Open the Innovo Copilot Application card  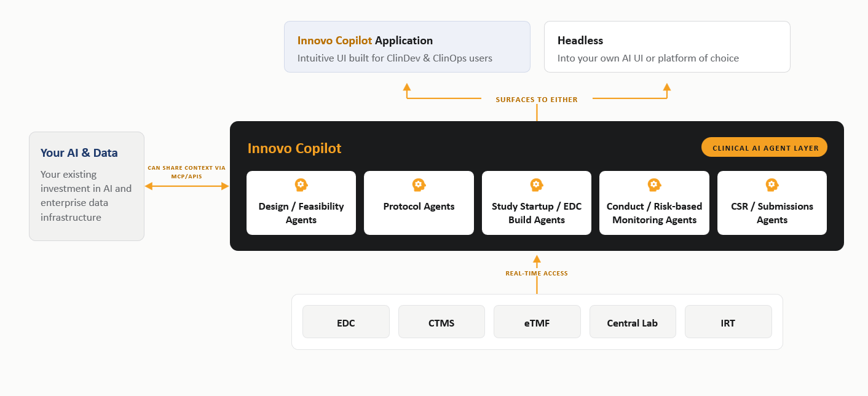[x=407, y=47]
